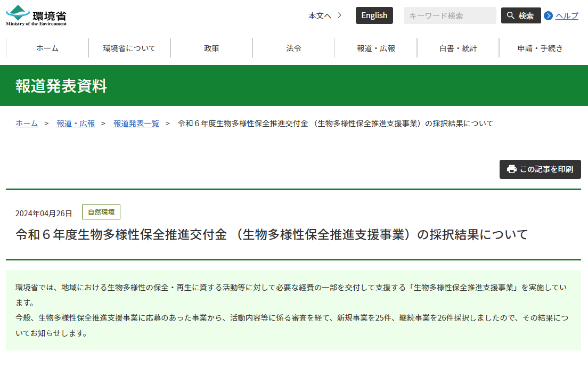Screen dimensions: 588x376
Task: Select the 政策 navigation tab
Action: pyautogui.click(x=211, y=48)
